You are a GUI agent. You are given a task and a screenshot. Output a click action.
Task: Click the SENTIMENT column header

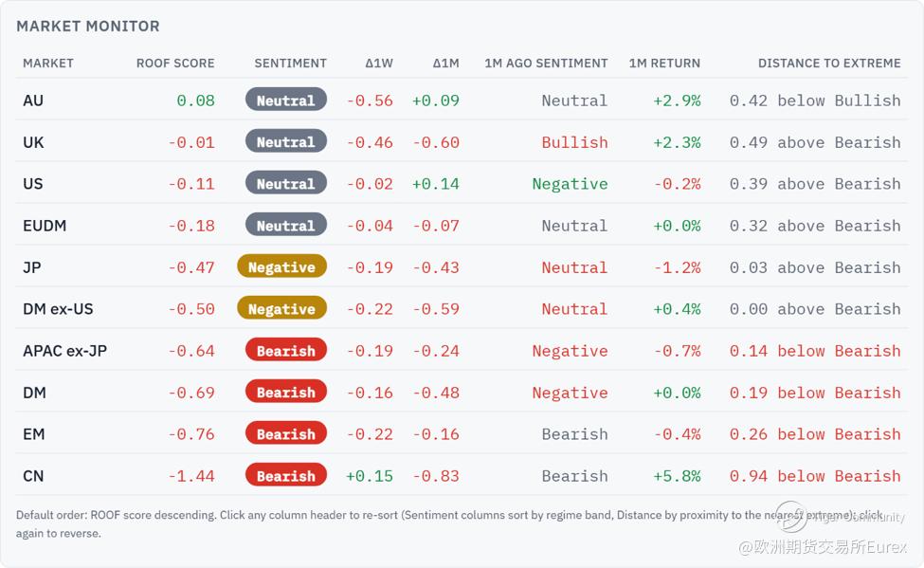(291, 64)
